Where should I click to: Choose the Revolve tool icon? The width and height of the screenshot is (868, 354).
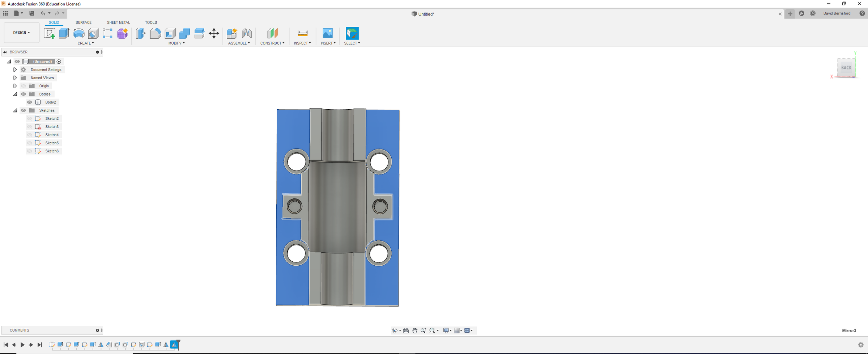click(78, 33)
